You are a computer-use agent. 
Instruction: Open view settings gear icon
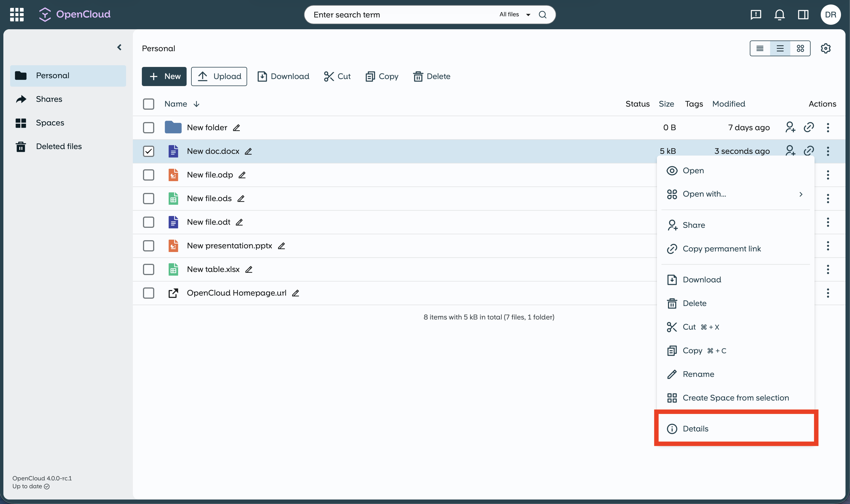click(x=826, y=48)
